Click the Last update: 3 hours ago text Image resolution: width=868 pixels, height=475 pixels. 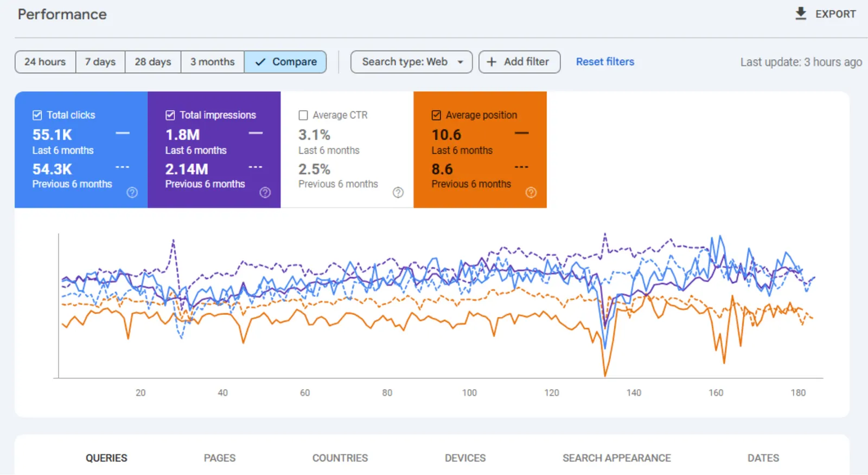801,62
